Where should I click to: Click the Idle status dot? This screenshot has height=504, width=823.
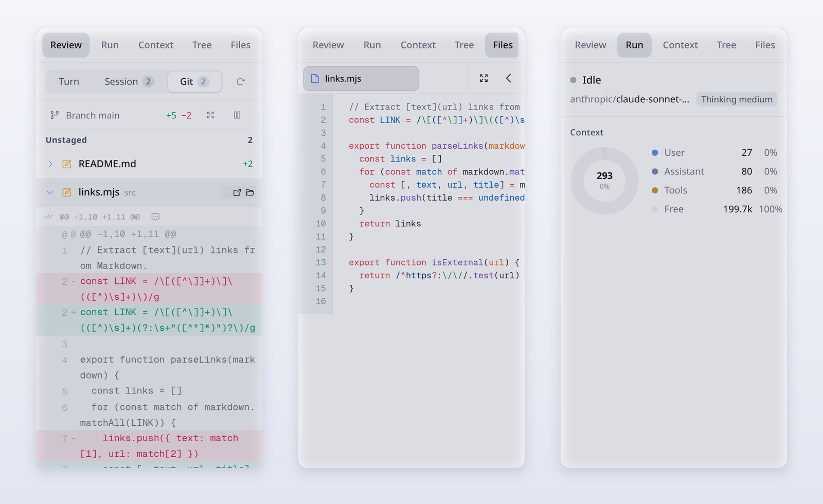tap(573, 80)
